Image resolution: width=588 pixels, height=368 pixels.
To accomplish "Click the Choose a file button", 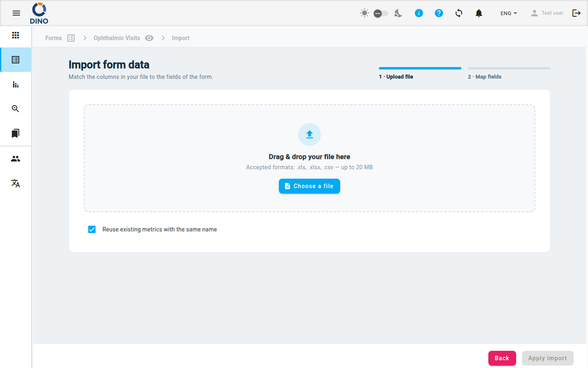I will click(310, 186).
